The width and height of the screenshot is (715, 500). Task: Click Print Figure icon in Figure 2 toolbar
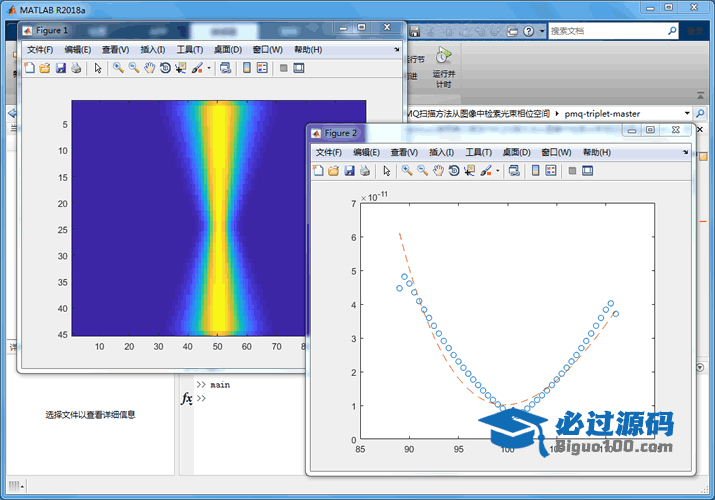[x=365, y=170]
